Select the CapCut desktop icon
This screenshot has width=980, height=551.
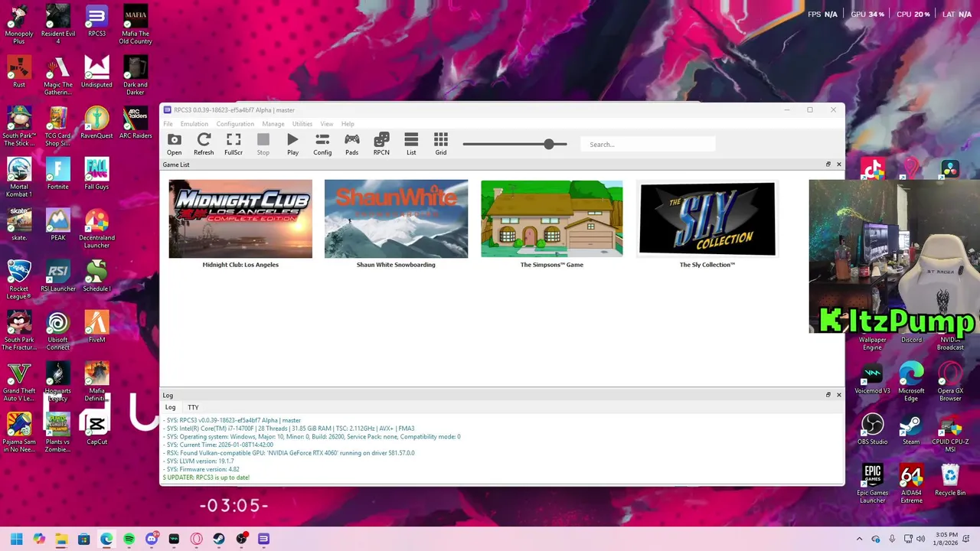pyautogui.click(x=96, y=429)
